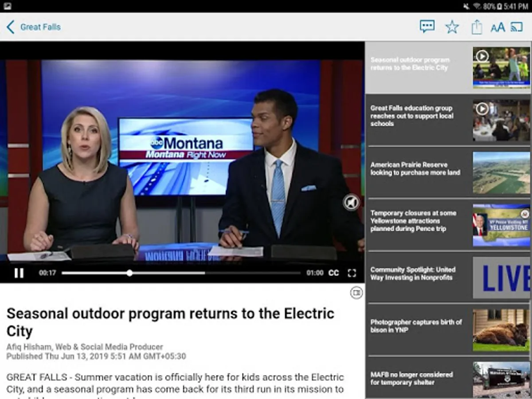The height and width of the screenshot is (399, 532).
Task: Tap the kids outdoor program thumbnail
Action: 501,67
